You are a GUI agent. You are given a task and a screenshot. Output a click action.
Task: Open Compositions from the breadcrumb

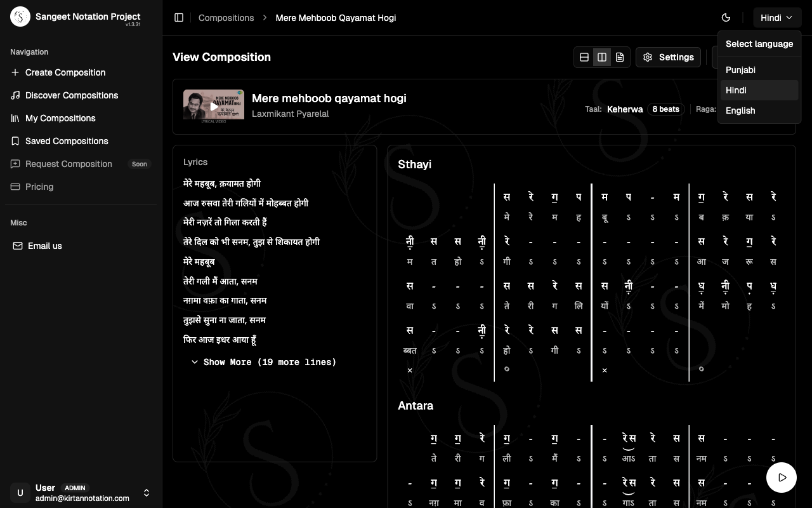coord(226,18)
